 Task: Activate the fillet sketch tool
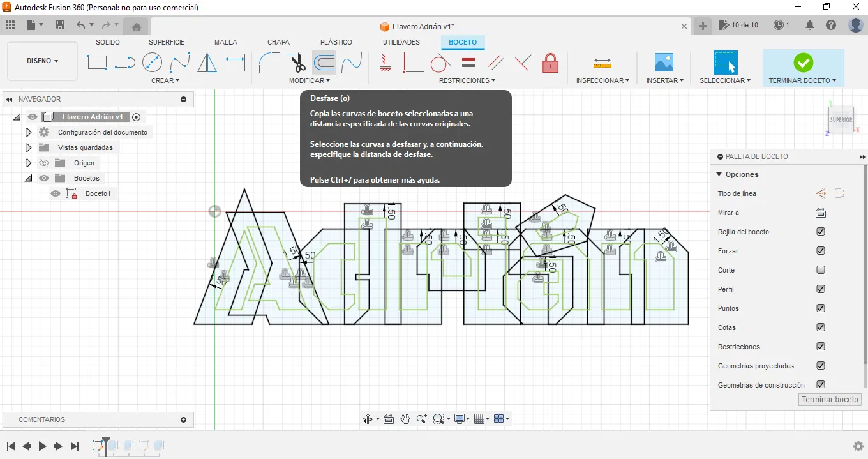coord(269,63)
